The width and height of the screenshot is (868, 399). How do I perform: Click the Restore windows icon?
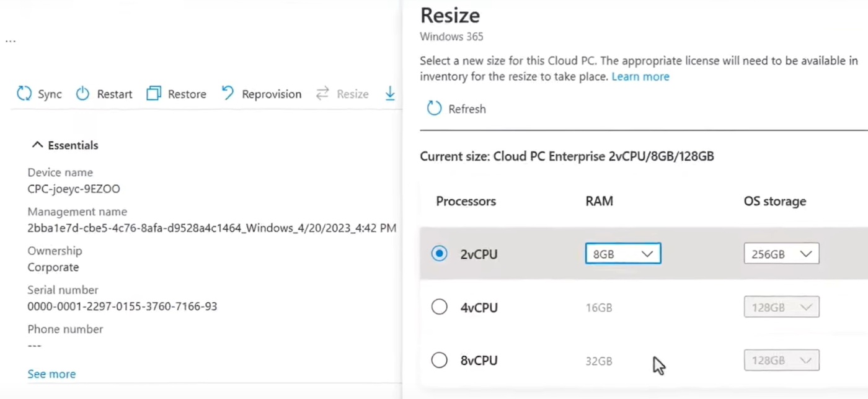coord(153,94)
